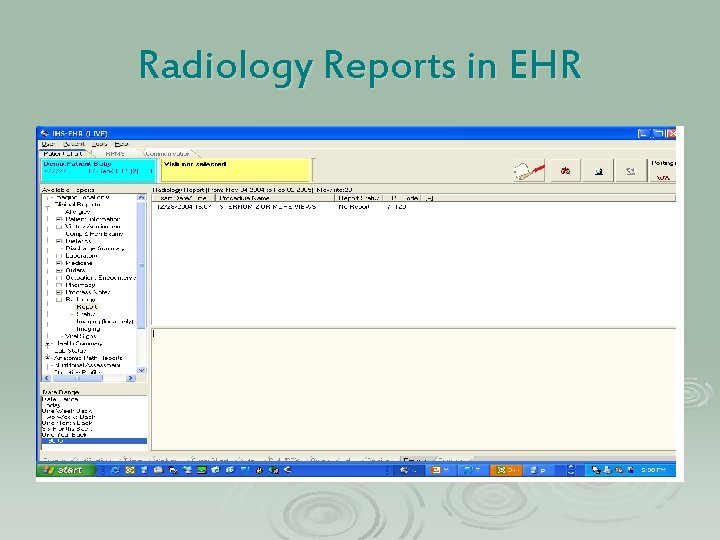Sort by the Report Status column header
The image size is (720, 540).
(359, 198)
